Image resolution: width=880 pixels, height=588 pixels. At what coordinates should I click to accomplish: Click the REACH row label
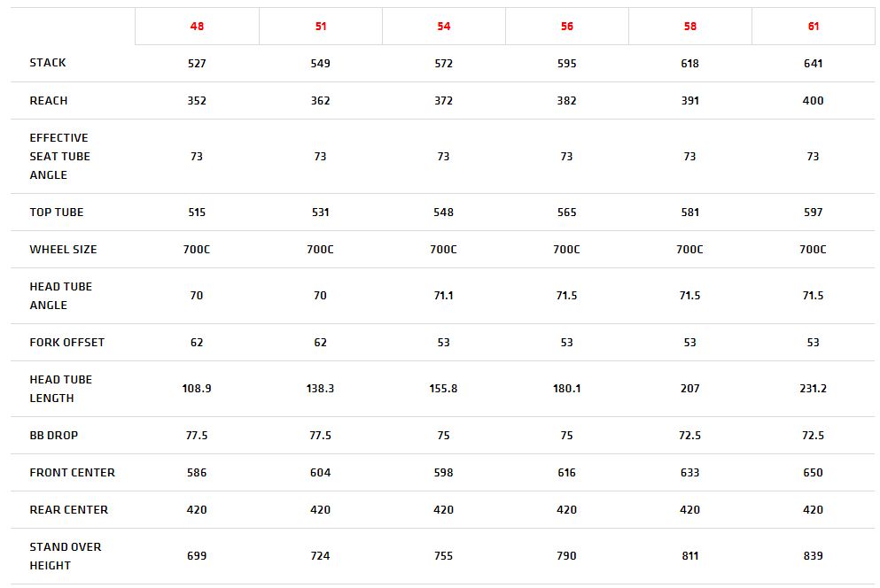click(49, 101)
